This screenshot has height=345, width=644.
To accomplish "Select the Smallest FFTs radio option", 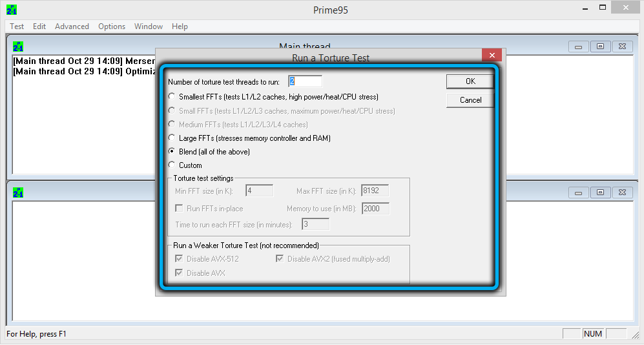I will 172,97.
